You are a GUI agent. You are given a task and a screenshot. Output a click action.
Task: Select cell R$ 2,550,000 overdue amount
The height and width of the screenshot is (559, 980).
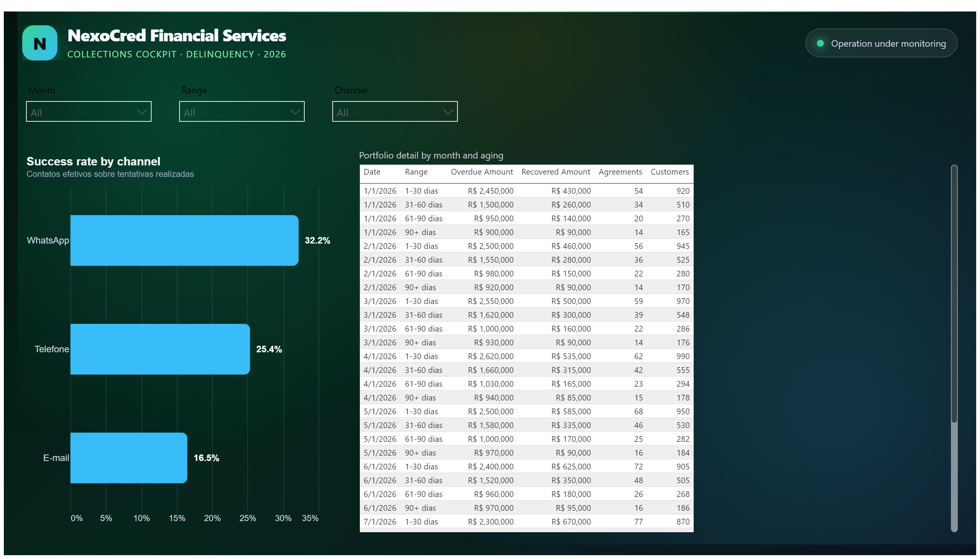490,301
